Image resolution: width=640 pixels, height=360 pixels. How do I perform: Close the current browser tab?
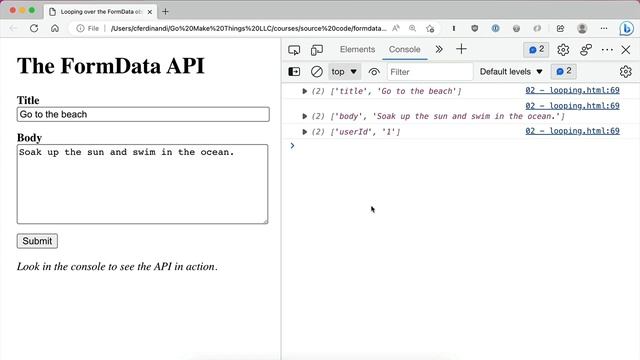click(x=149, y=12)
